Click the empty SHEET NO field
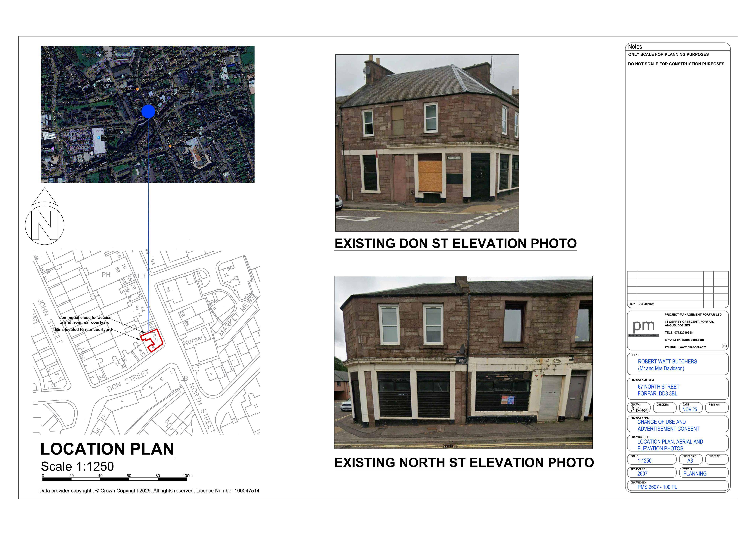The height and width of the screenshot is (535, 756). [717, 459]
